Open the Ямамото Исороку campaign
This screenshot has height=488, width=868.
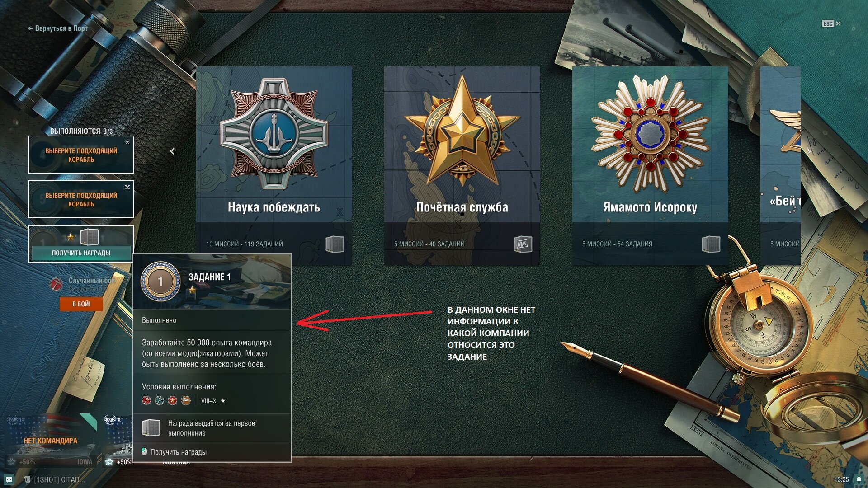[650, 166]
